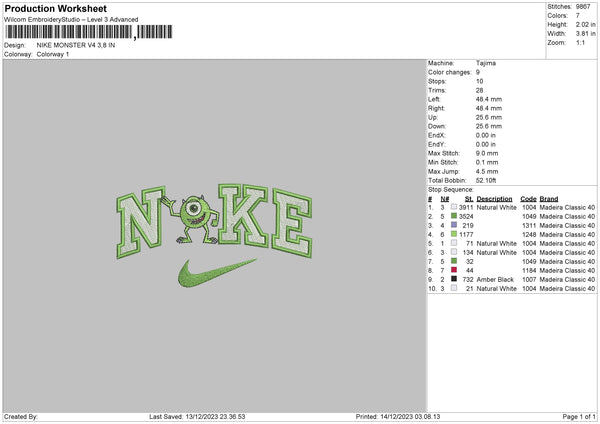The width and height of the screenshot is (600, 424).
Task: Click the green swatch with 3524 stitches
Action: (454, 216)
